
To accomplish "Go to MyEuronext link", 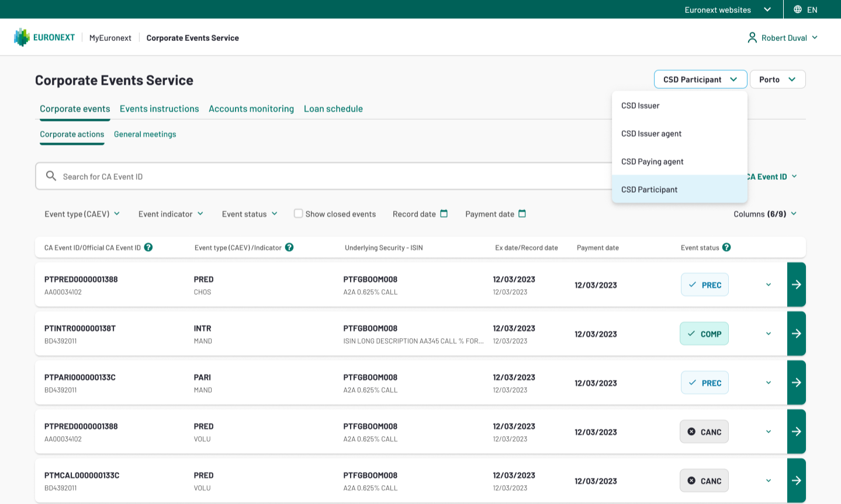I will point(110,38).
